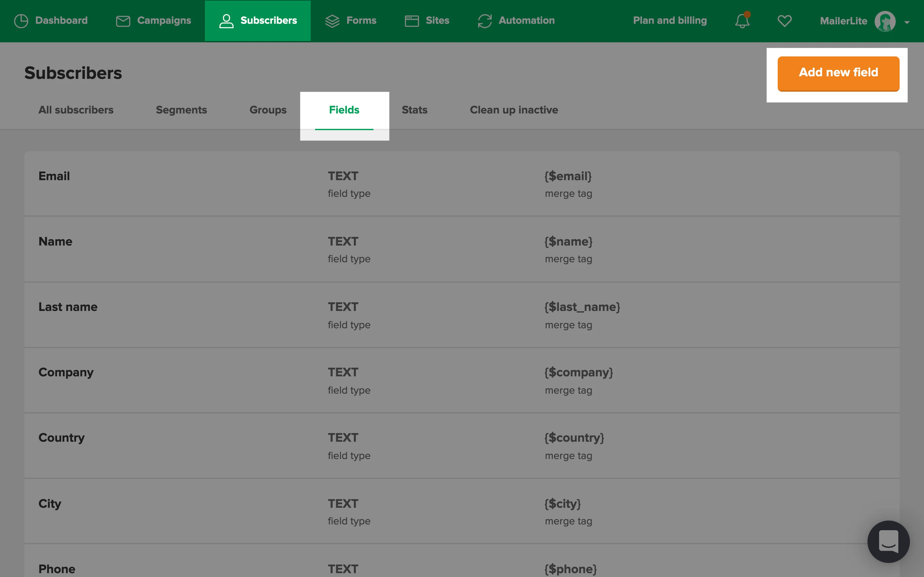Open the Segments tab
This screenshot has width=924, height=577.
pyautogui.click(x=181, y=110)
